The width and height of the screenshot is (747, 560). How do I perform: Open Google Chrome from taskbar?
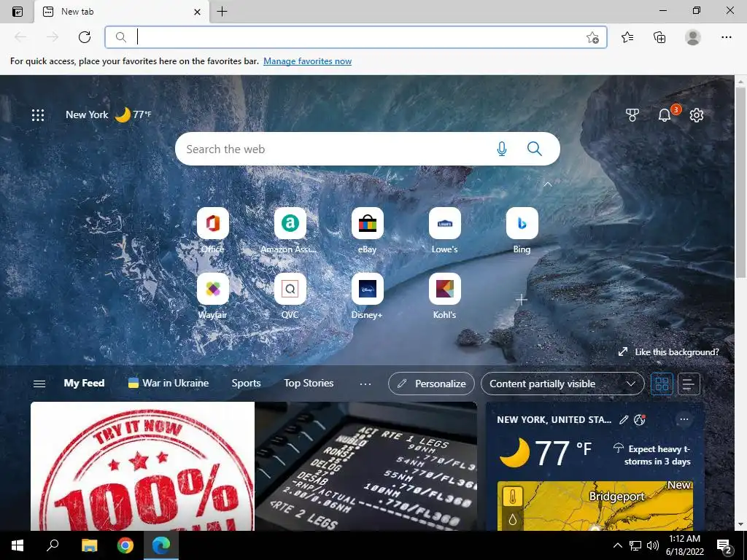(125, 545)
